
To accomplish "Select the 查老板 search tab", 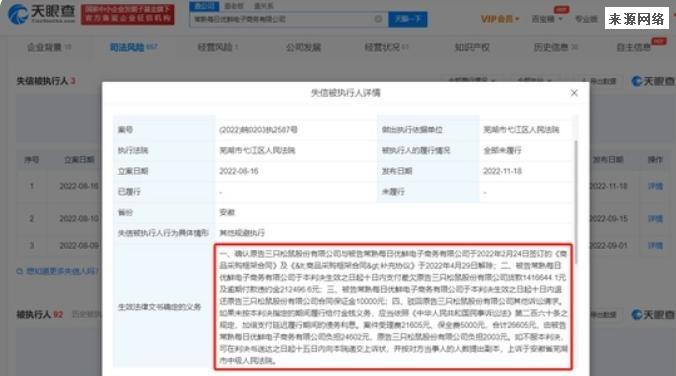I will pos(234,6).
